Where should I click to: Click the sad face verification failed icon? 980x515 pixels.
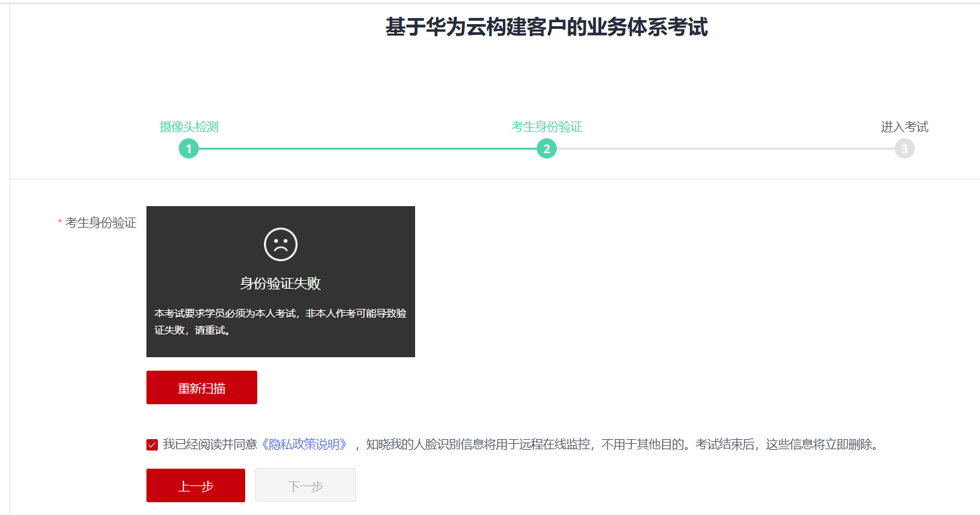(281, 244)
